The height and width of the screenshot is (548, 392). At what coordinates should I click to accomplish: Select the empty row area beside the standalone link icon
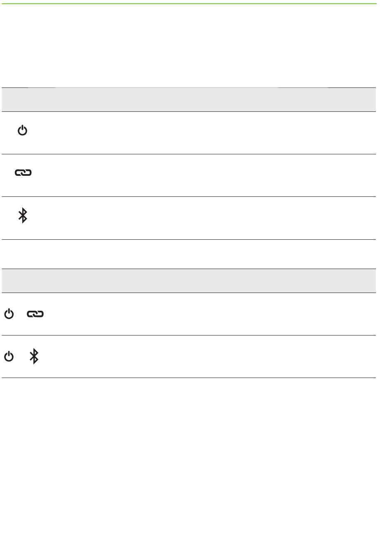[206, 175]
